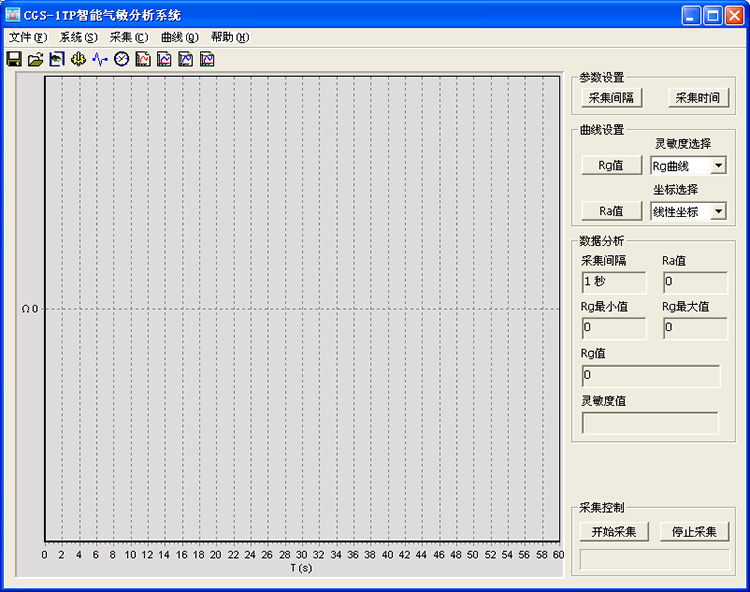Click the Rg最大值 field
The height and width of the screenshot is (592, 750).
(695, 328)
